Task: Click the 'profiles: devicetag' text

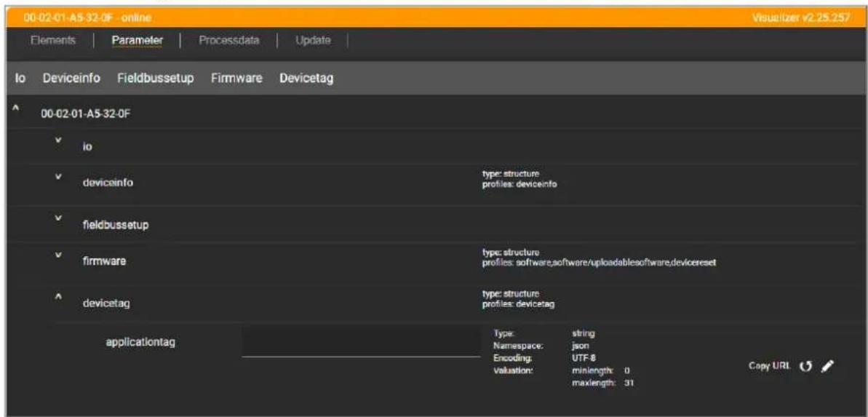Action: pos(518,303)
